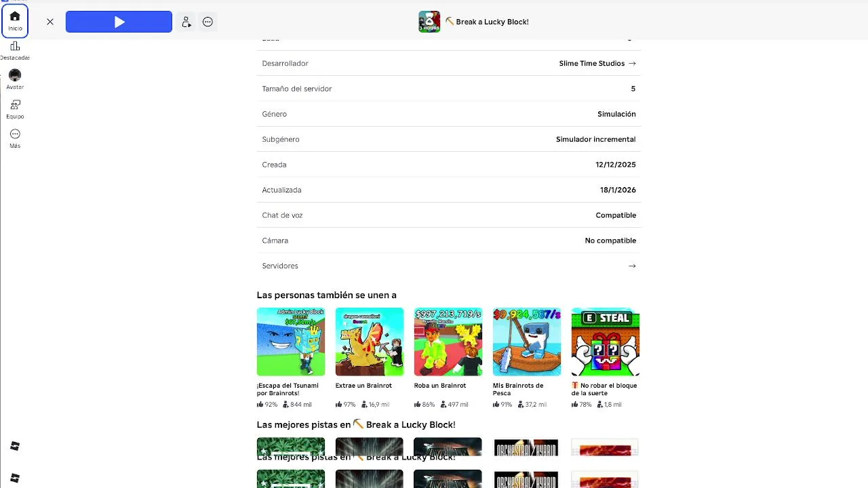This screenshot has width=868, height=488.
Task: Click the 18/1/2026 updated date
Action: point(618,190)
